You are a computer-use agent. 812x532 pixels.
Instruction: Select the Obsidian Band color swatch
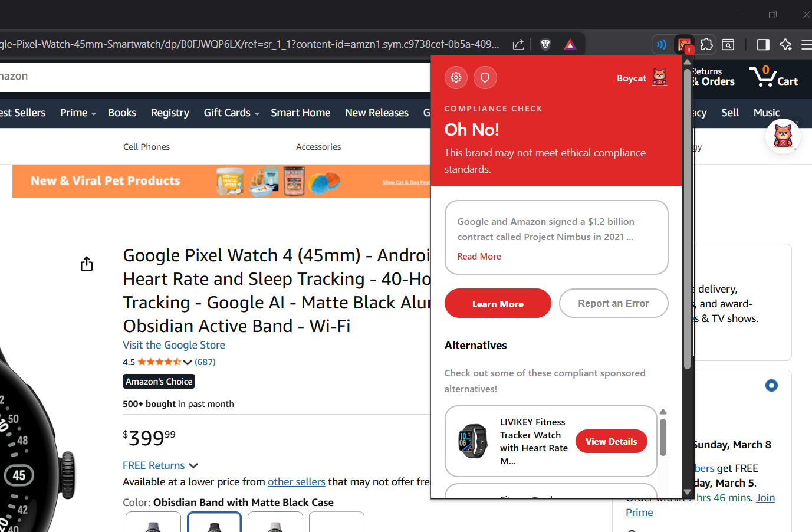(x=214, y=524)
